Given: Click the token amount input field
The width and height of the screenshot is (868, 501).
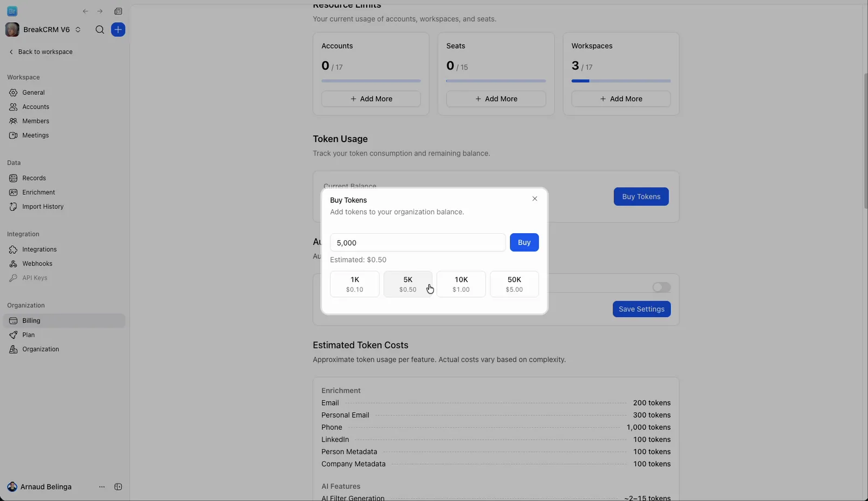Looking at the screenshot, I should (418, 242).
